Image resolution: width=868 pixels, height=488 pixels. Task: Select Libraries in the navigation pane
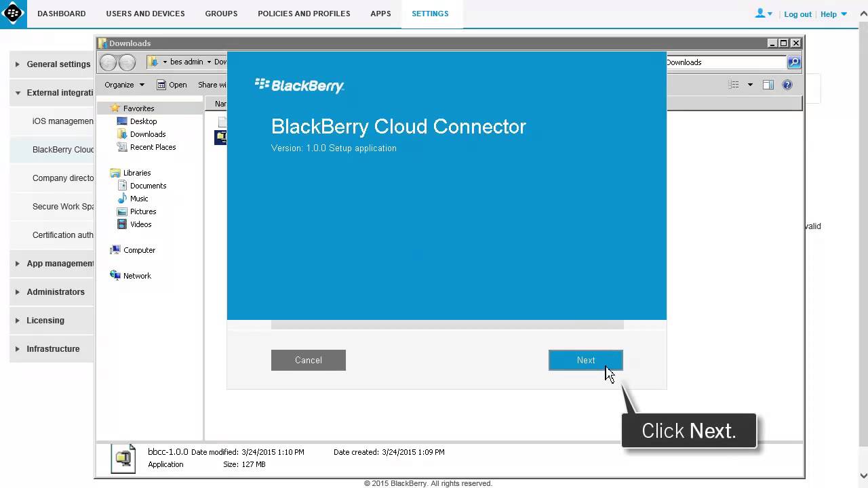coord(137,173)
